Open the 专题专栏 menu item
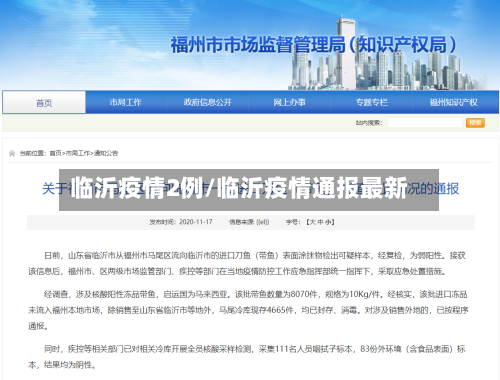 coord(372,102)
